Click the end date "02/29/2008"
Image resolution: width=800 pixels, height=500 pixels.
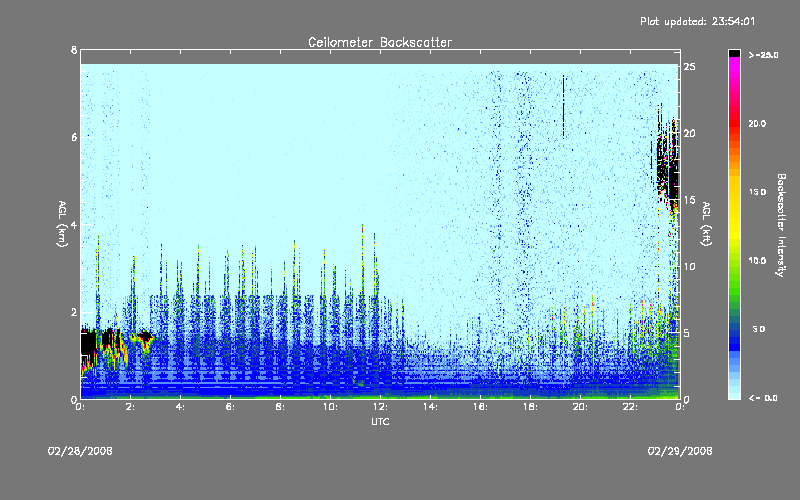680,451
